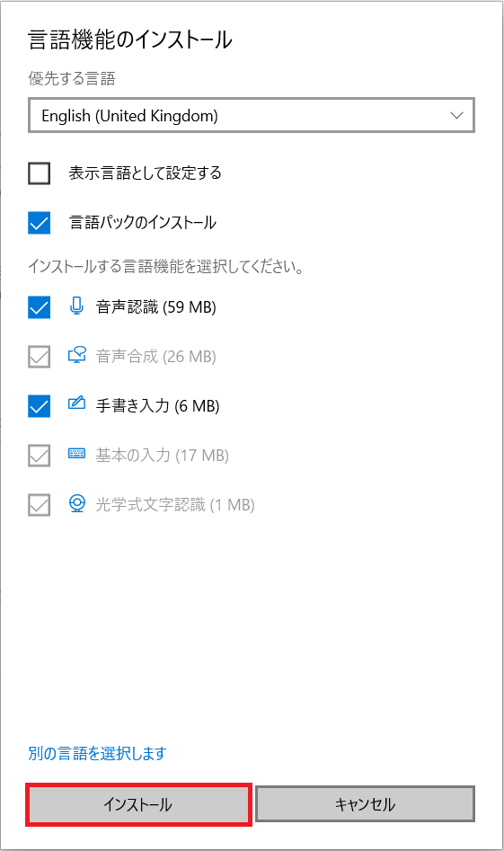The image size is (504, 851).
Task: Click the text-to-speech icon next to 音声合成
Action: coord(77,356)
